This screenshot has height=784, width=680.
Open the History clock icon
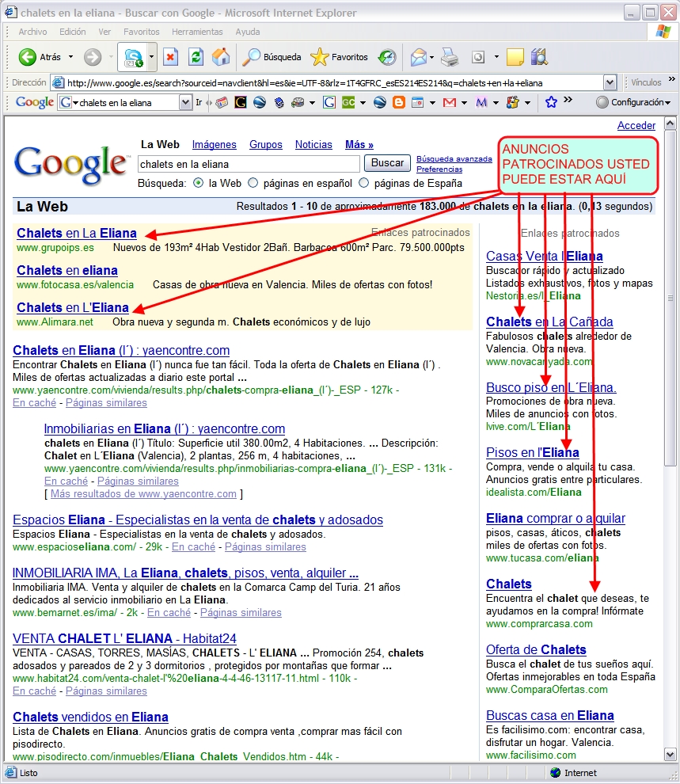(x=387, y=57)
